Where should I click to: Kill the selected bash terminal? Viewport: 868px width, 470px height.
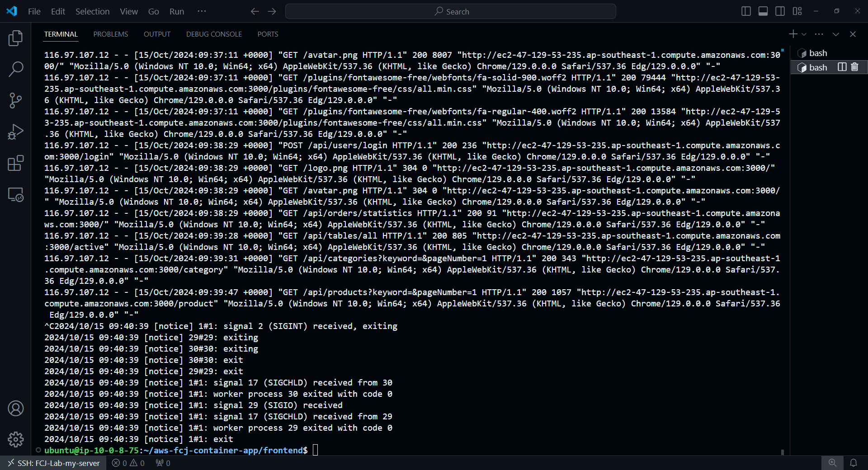tap(854, 67)
